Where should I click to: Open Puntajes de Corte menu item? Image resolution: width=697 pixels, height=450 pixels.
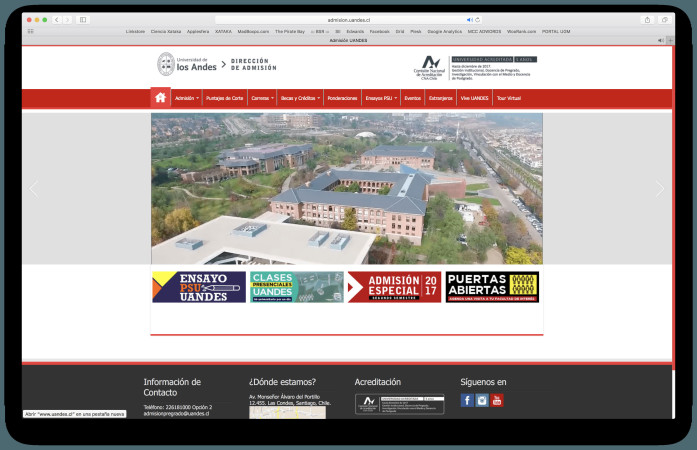click(224, 98)
